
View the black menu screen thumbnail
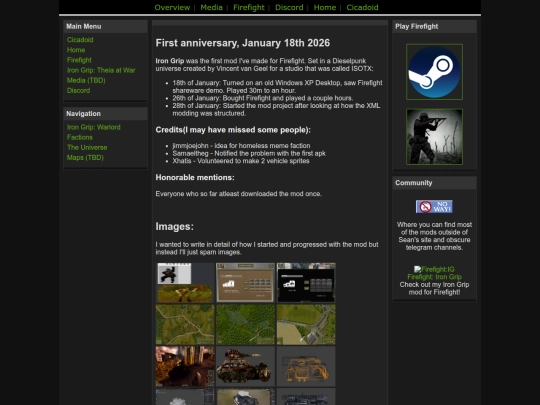coord(306,283)
